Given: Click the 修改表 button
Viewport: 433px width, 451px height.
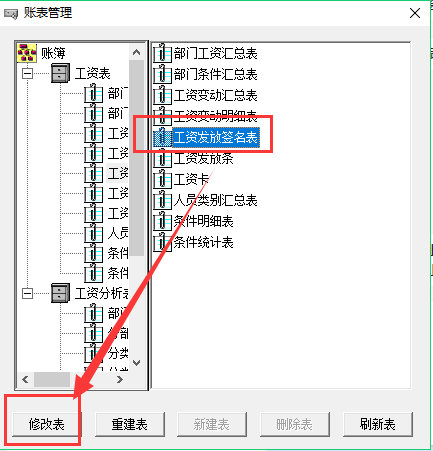Looking at the screenshot, I should [46, 424].
